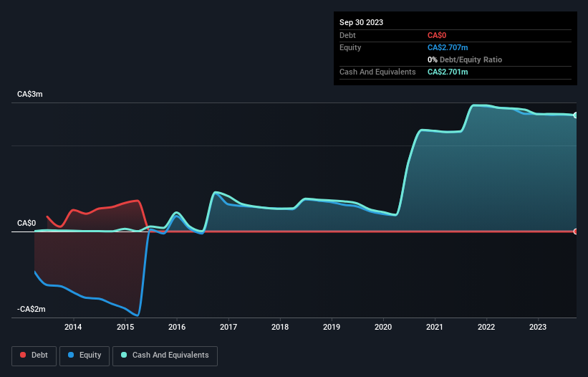Click the 2016 x-axis label
The image size is (588, 377).
pyautogui.click(x=177, y=327)
